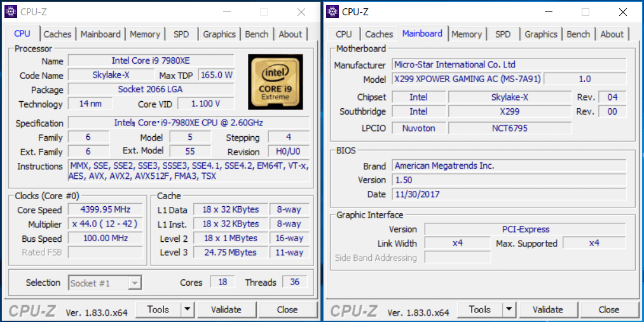The image size is (644, 322).
Task: Click Validate button in left CPU-Z window
Action: tap(226, 309)
